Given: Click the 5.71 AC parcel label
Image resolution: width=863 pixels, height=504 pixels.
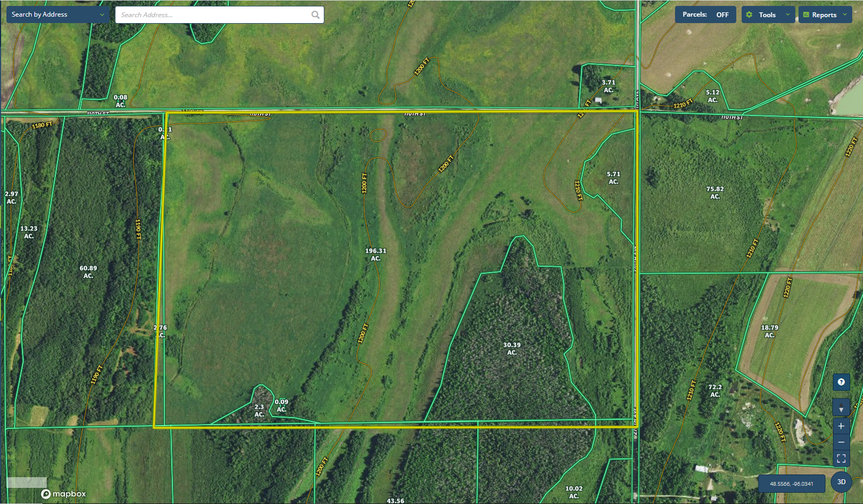Looking at the screenshot, I should tap(613, 178).
